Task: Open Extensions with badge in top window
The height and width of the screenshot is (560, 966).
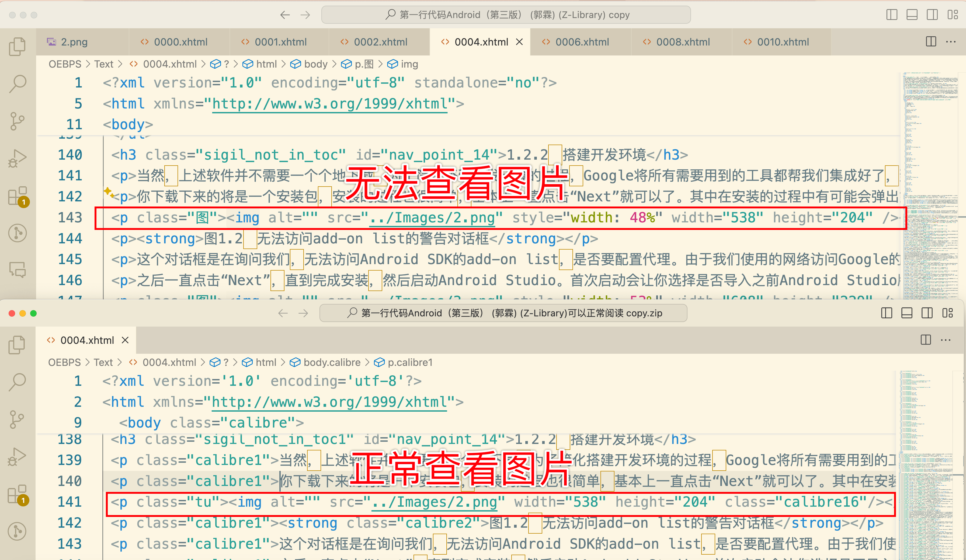Action: (x=17, y=196)
